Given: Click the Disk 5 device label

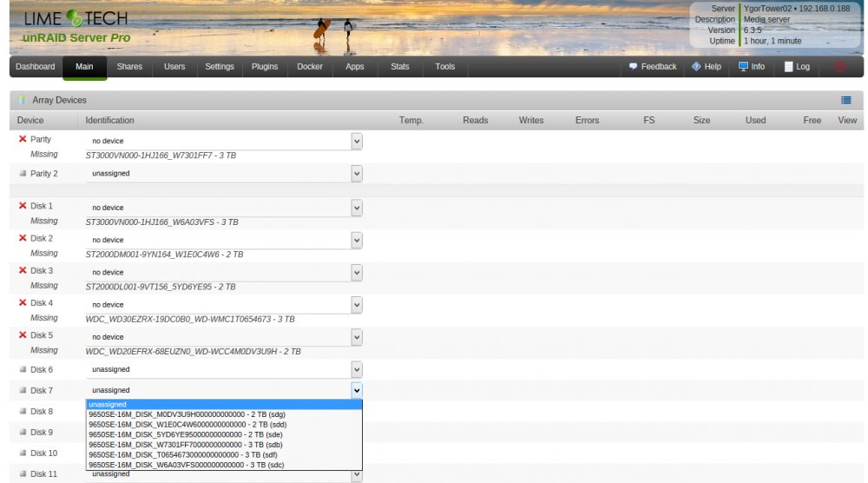Looking at the screenshot, I should tap(42, 335).
